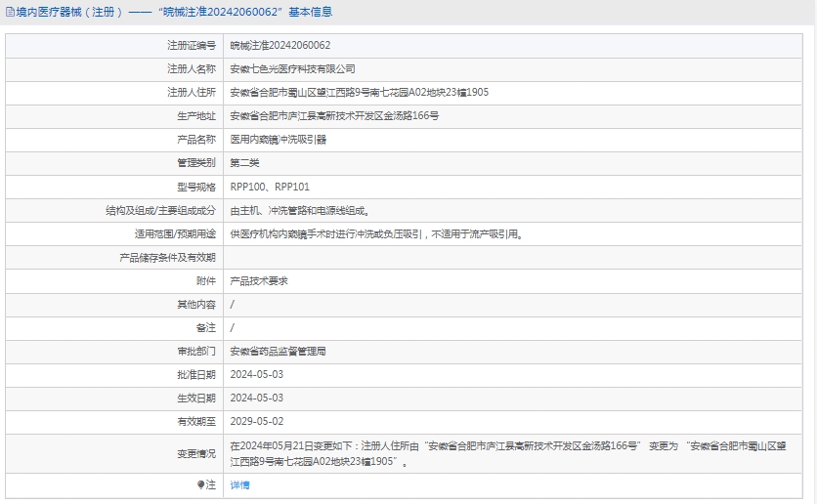Click the 生效日期 value 2024-05-03
The width and height of the screenshot is (817, 504).
coord(256,398)
